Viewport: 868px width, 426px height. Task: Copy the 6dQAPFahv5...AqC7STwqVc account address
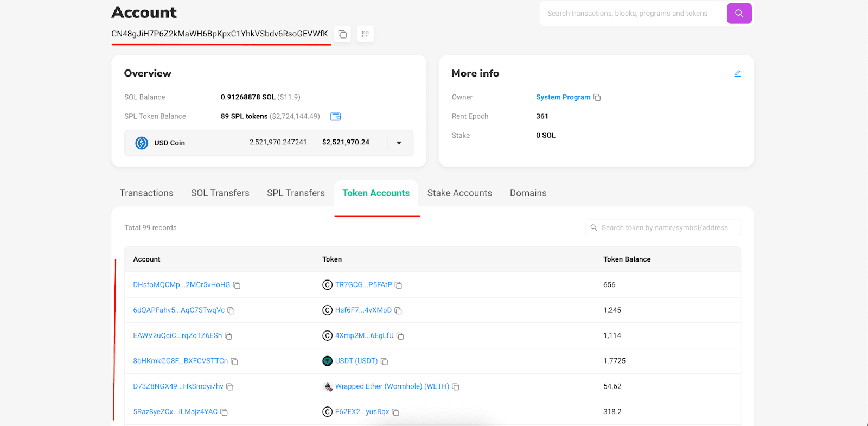(231, 311)
